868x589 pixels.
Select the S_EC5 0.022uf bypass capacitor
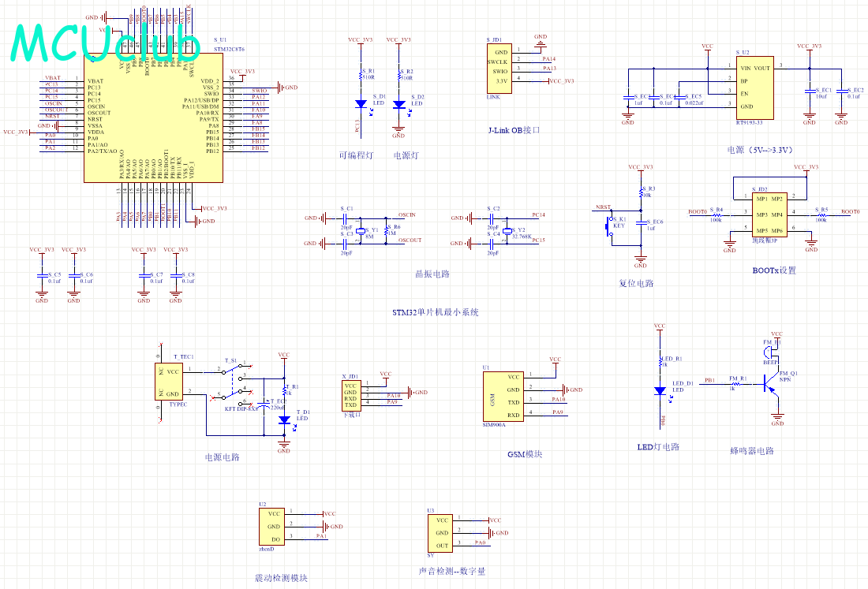pyautogui.click(x=679, y=98)
